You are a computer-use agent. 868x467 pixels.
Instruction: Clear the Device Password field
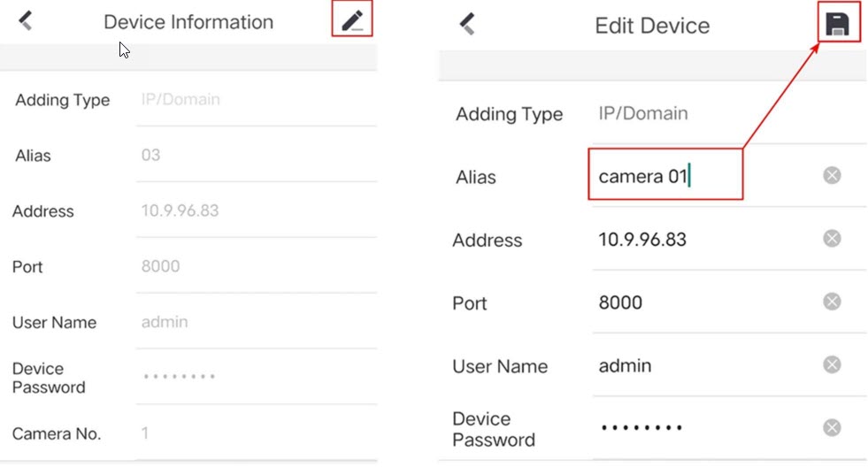click(831, 428)
